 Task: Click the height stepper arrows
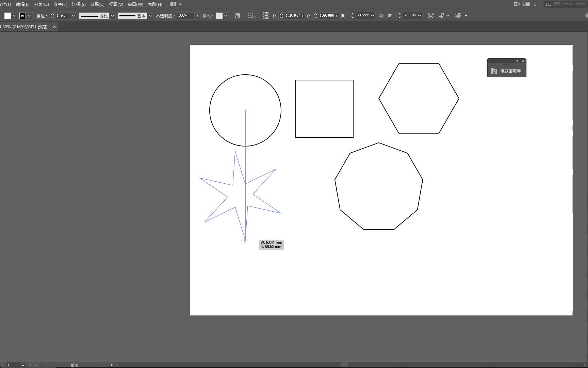click(399, 16)
